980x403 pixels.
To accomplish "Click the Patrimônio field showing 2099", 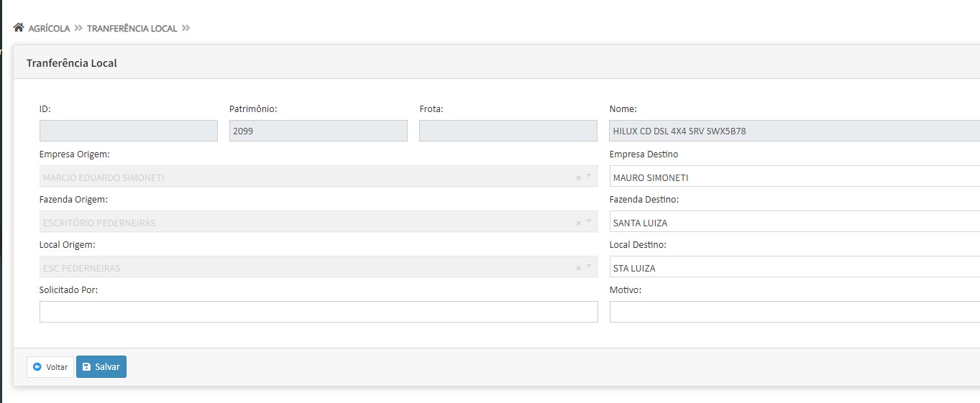I will tap(319, 131).
